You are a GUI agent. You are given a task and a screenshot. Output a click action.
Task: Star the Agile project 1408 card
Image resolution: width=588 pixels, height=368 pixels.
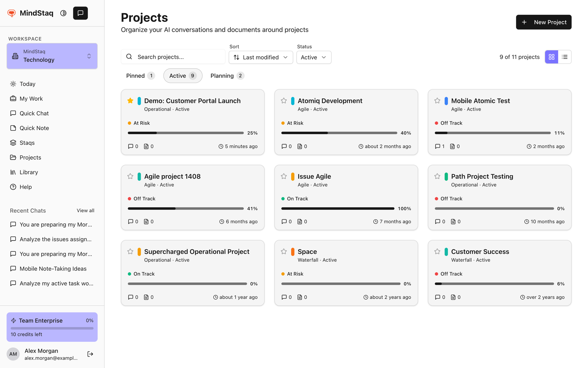[130, 176]
